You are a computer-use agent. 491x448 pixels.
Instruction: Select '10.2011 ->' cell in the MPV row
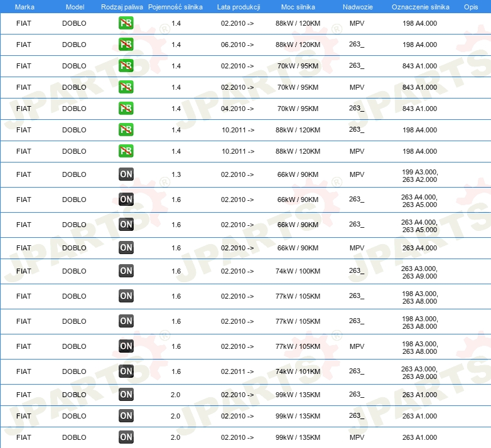click(238, 151)
